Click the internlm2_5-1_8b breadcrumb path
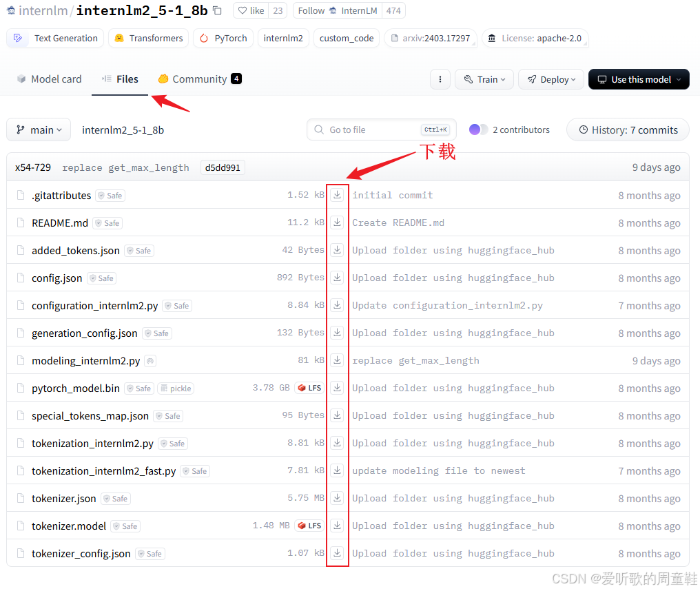The height and width of the screenshot is (591, 700). (123, 130)
